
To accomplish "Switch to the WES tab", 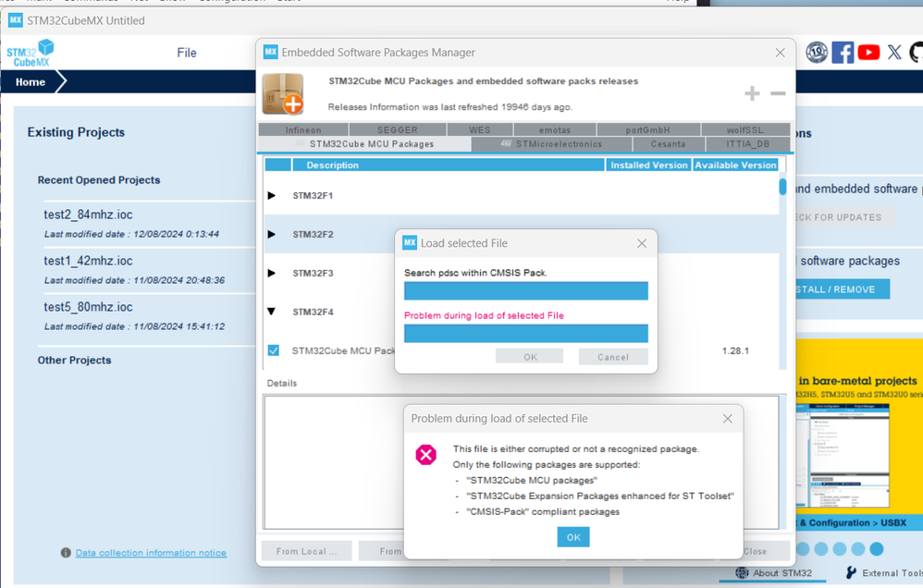I will tap(480, 129).
